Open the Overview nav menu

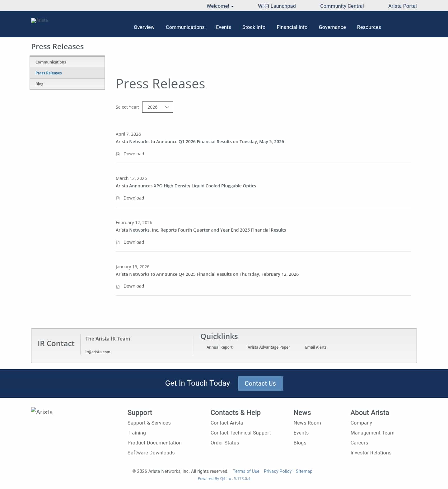[144, 27]
